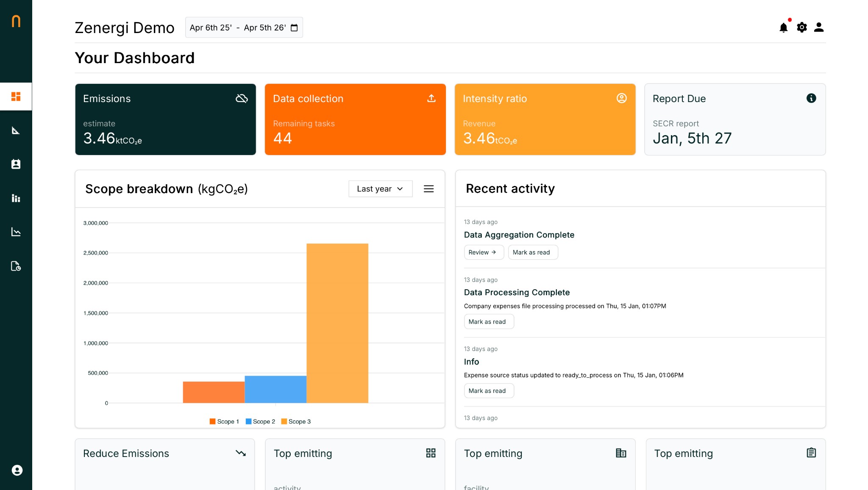The width and height of the screenshot is (868, 490).
Task: Click the info icon on the Report Due card
Action: click(x=812, y=98)
